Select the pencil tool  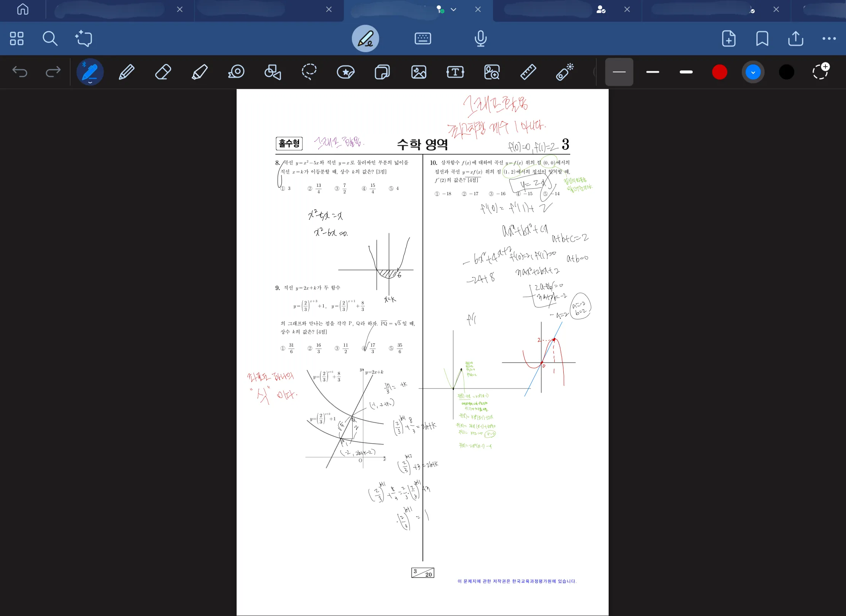pyautogui.click(x=127, y=72)
